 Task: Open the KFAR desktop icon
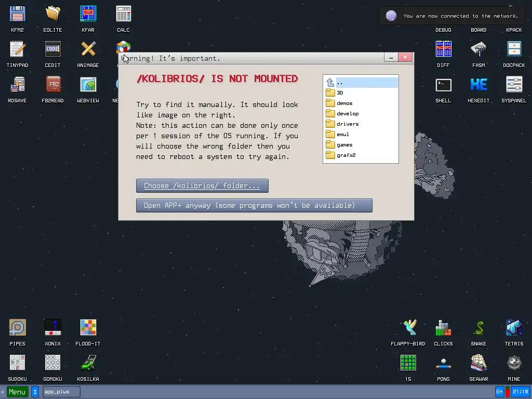click(x=88, y=14)
